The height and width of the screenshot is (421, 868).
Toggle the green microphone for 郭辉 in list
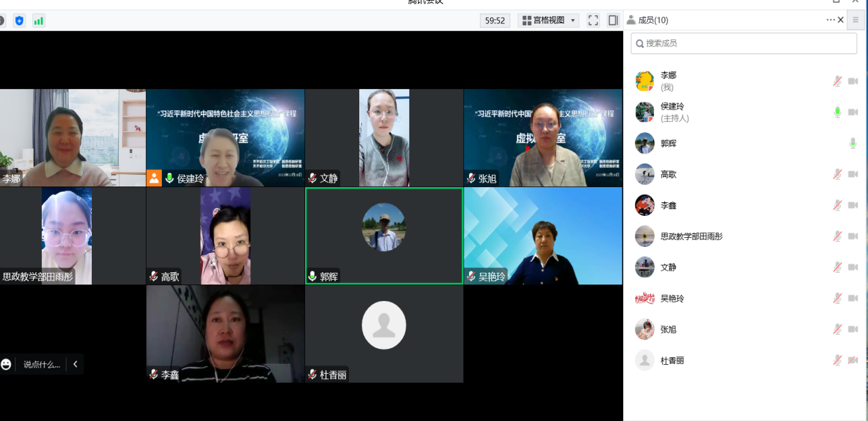[x=853, y=143]
